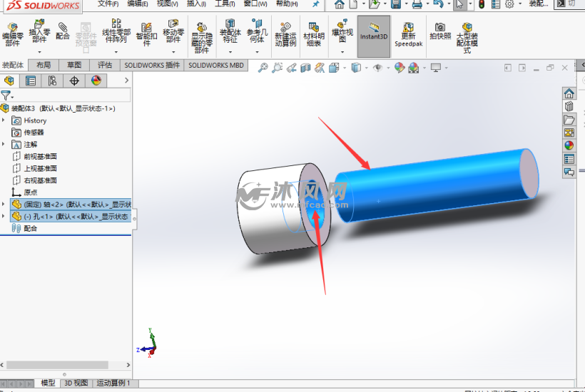This screenshot has height=392, width=585.
Task: Click Show Hidden Components tool
Action: coord(202,38)
